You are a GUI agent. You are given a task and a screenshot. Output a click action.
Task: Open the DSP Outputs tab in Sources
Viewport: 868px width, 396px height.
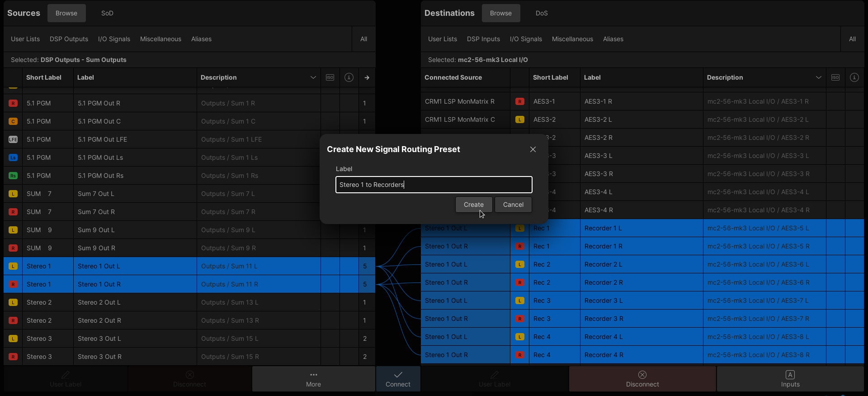pos(69,39)
